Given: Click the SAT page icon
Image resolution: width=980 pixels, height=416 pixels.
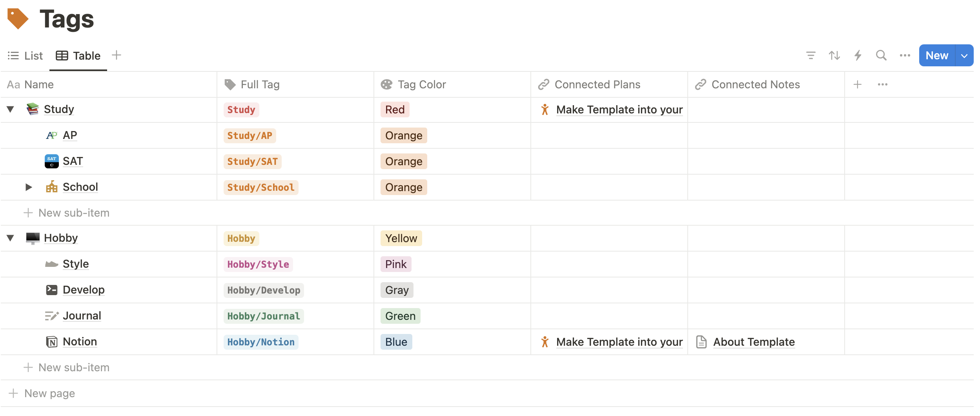Looking at the screenshot, I should click(x=51, y=161).
